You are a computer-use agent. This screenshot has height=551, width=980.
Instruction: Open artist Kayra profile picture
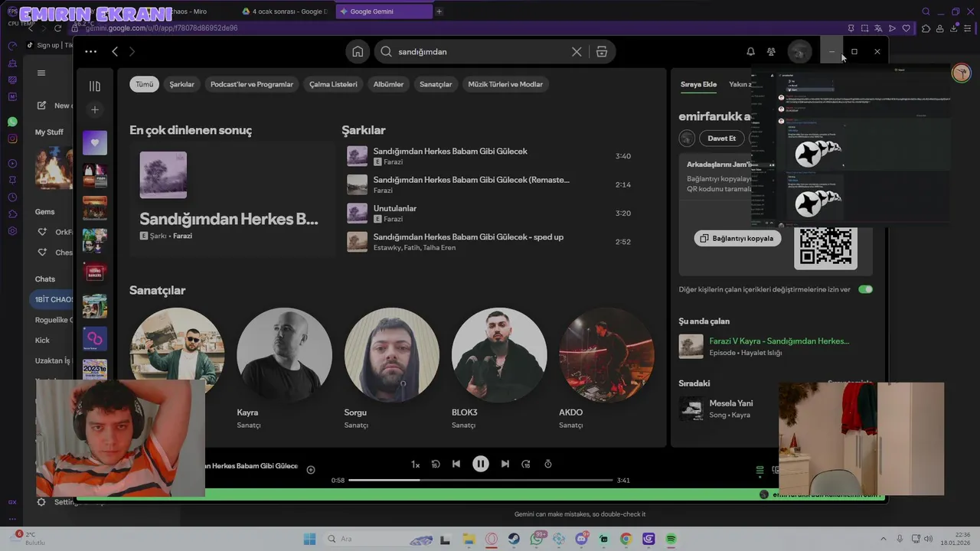(x=284, y=355)
